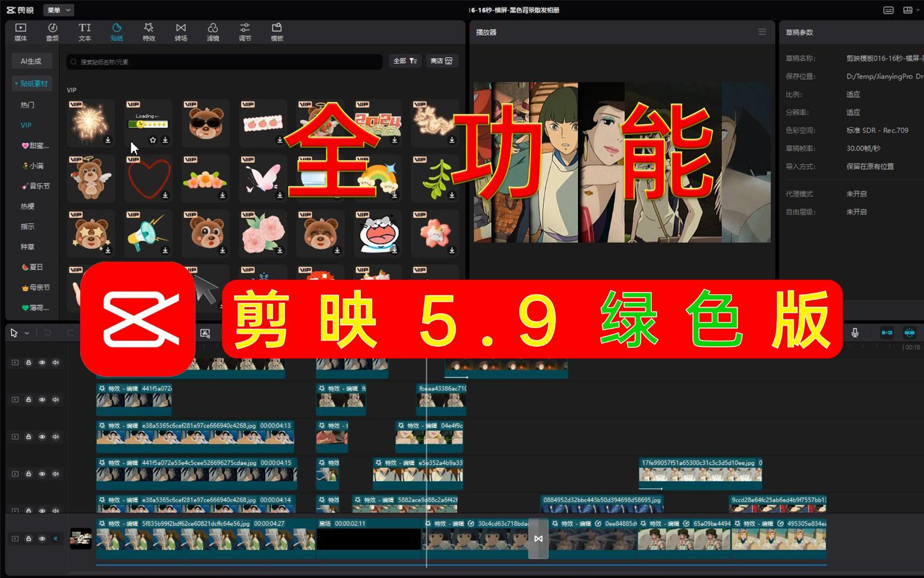The width and height of the screenshot is (924, 578).
Task: Mute the track with the 00:00:04:15 clip
Action: click(x=56, y=474)
